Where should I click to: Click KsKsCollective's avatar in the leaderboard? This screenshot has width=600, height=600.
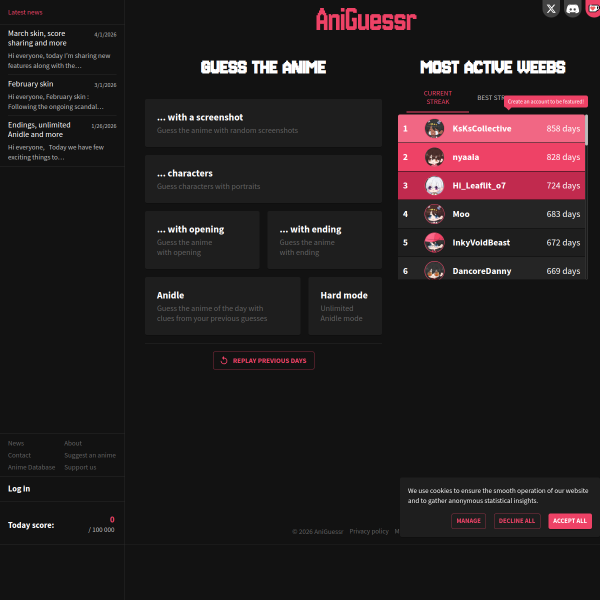(434, 129)
